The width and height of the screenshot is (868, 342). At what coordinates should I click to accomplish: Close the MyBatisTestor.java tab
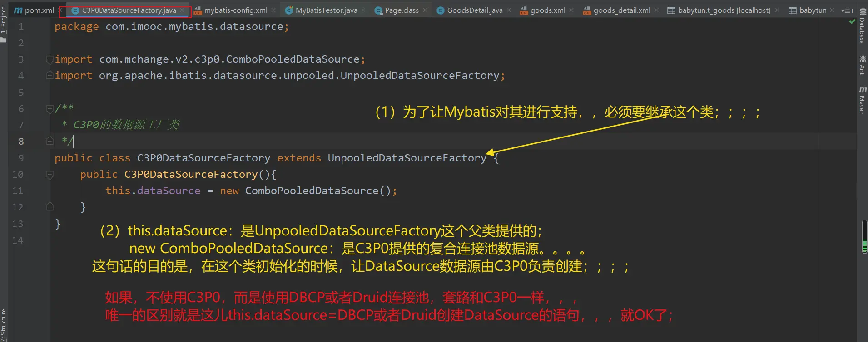(363, 10)
